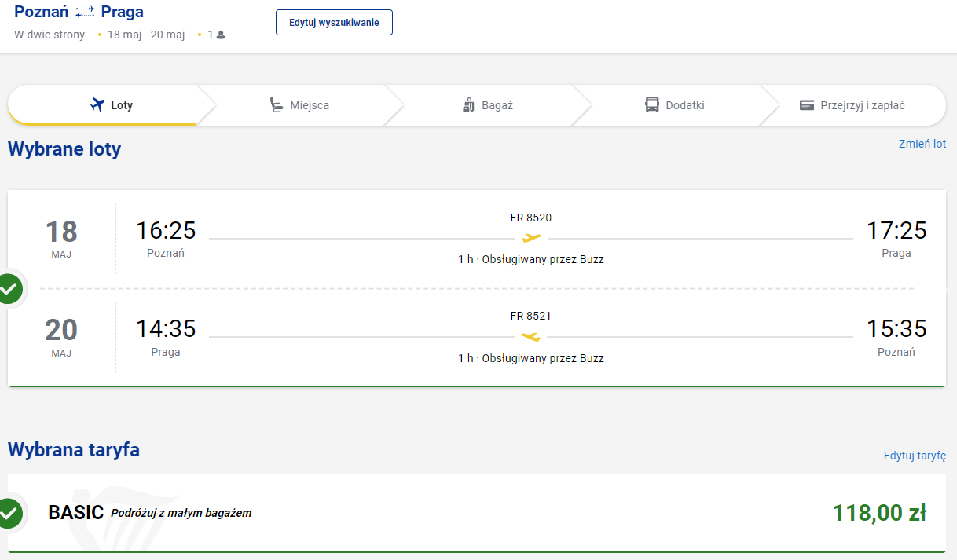Go to the Bagaż step tab

coord(487,105)
